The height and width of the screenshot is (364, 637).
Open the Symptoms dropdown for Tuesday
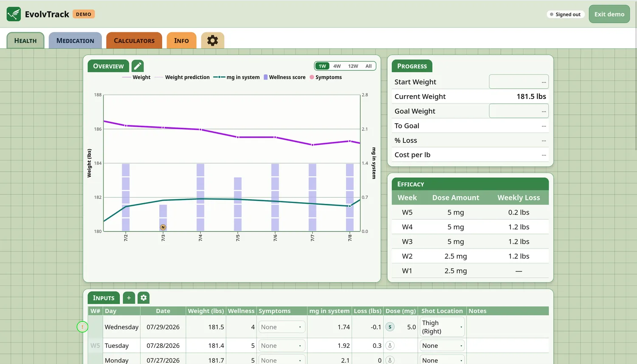[282, 345]
